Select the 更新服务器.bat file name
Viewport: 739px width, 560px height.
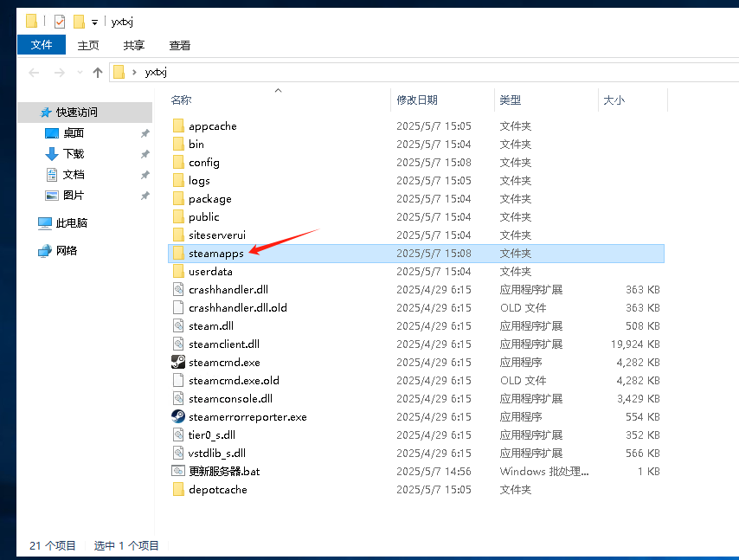tap(224, 471)
